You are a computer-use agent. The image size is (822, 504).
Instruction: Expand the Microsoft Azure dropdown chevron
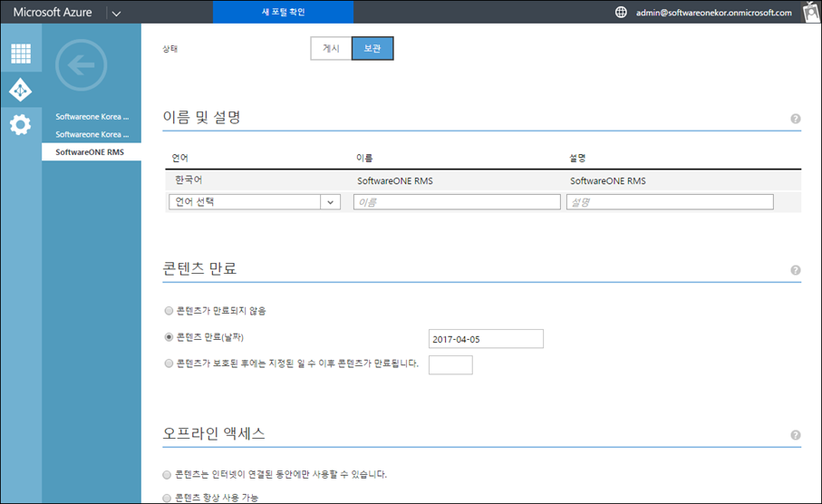116,13
